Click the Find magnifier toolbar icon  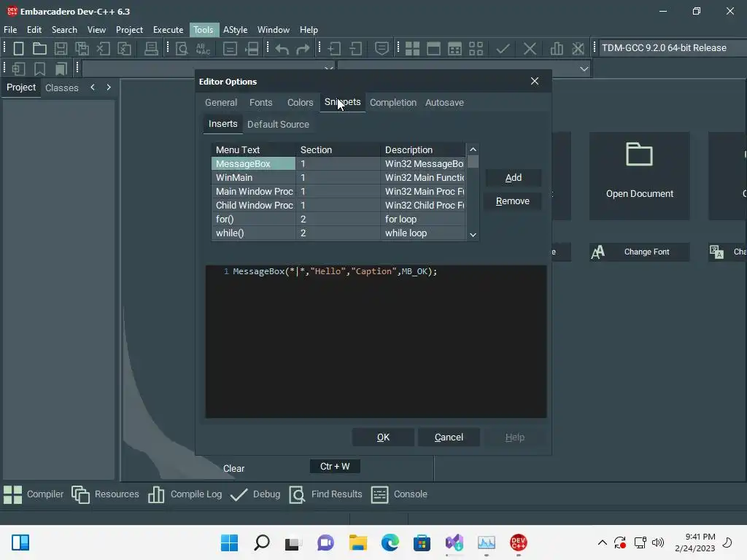click(x=182, y=48)
